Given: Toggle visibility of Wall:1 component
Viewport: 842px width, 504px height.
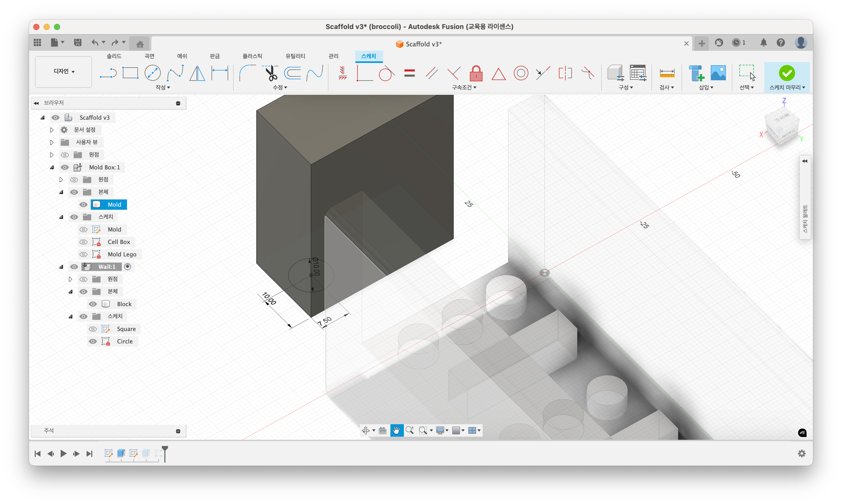Looking at the screenshot, I should coord(74,267).
